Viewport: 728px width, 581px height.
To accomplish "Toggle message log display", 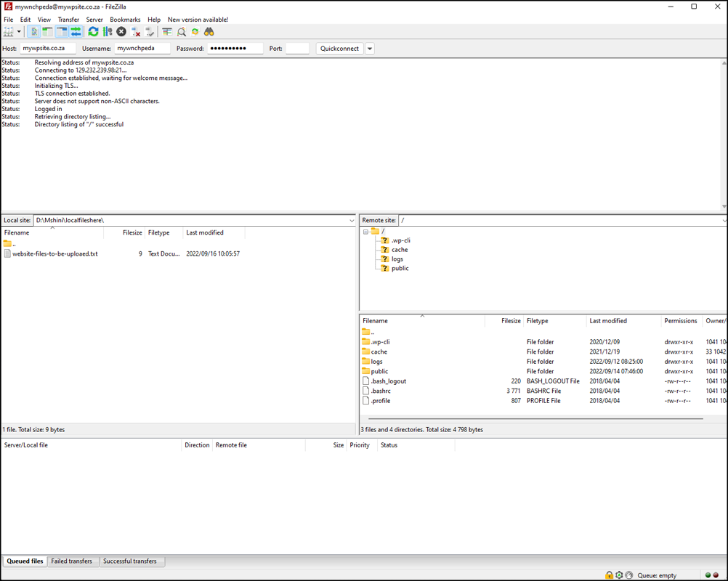I will click(x=34, y=32).
